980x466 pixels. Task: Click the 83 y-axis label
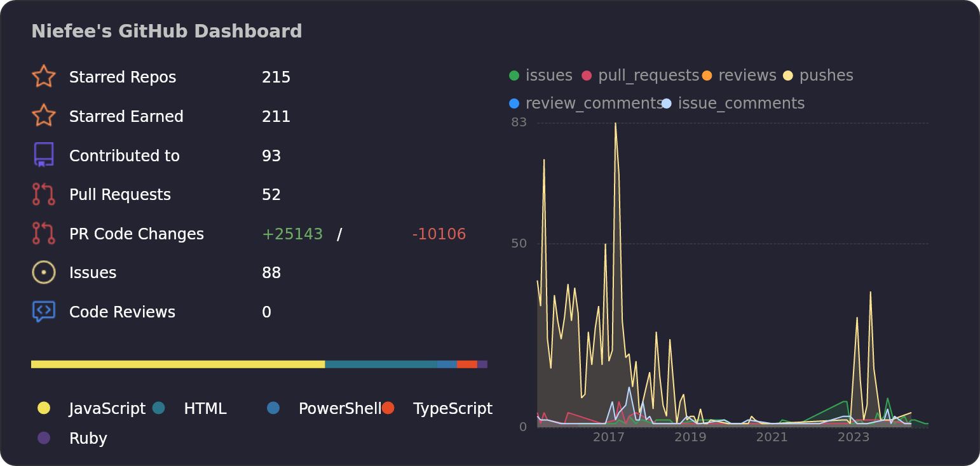click(x=519, y=122)
